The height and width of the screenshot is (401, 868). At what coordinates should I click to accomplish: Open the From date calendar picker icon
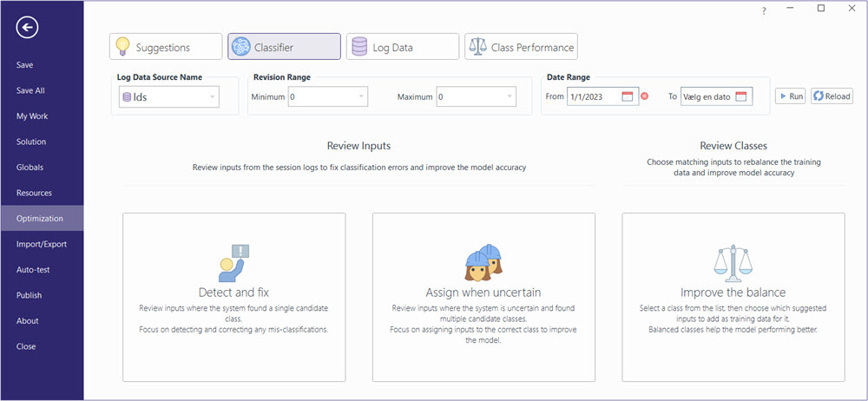pos(628,96)
